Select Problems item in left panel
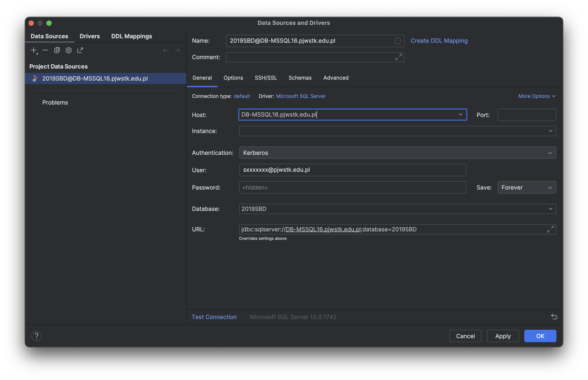This screenshot has height=380, width=588. (55, 102)
